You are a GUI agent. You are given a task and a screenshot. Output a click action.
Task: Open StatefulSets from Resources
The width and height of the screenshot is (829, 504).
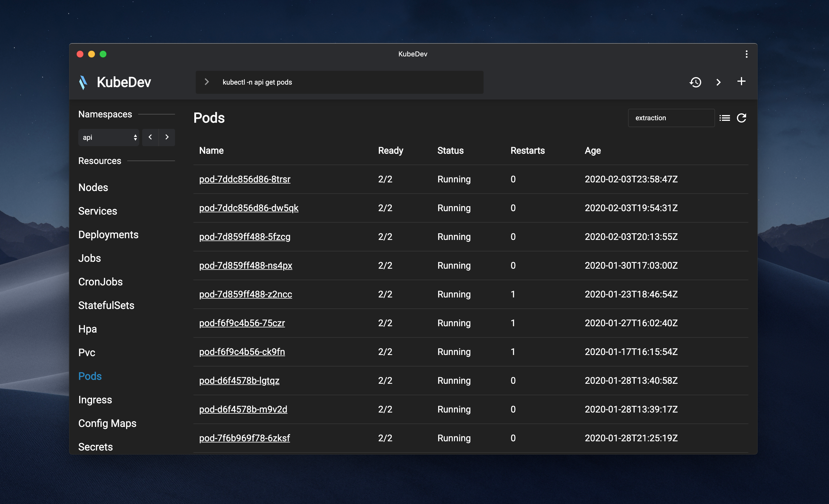click(106, 305)
